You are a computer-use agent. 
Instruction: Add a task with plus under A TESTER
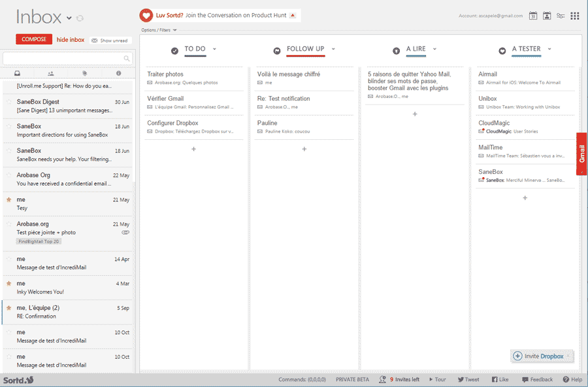point(525,198)
